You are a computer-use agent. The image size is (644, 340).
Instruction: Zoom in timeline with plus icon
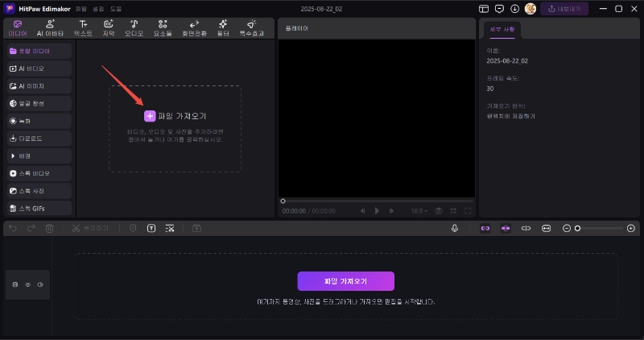(631, 228)
